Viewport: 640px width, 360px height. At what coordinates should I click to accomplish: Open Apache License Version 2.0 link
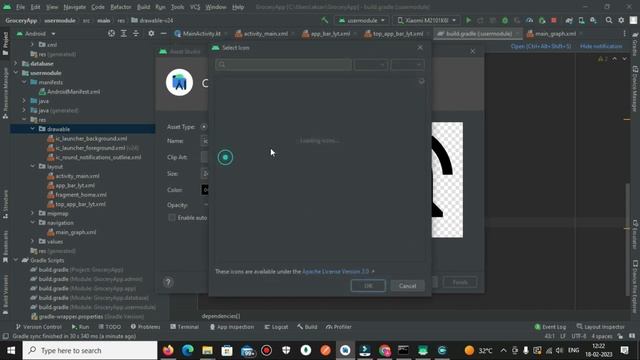[x=336, y=271]
